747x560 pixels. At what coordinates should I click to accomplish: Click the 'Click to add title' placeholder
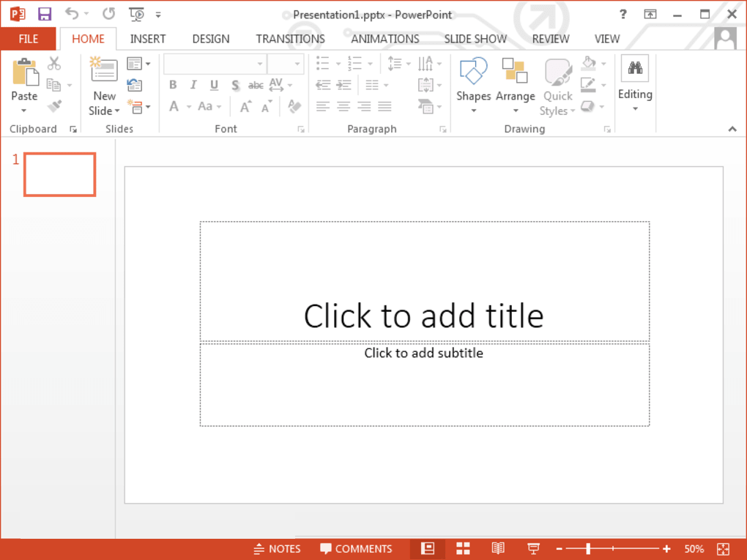click(x=425, y=281)
